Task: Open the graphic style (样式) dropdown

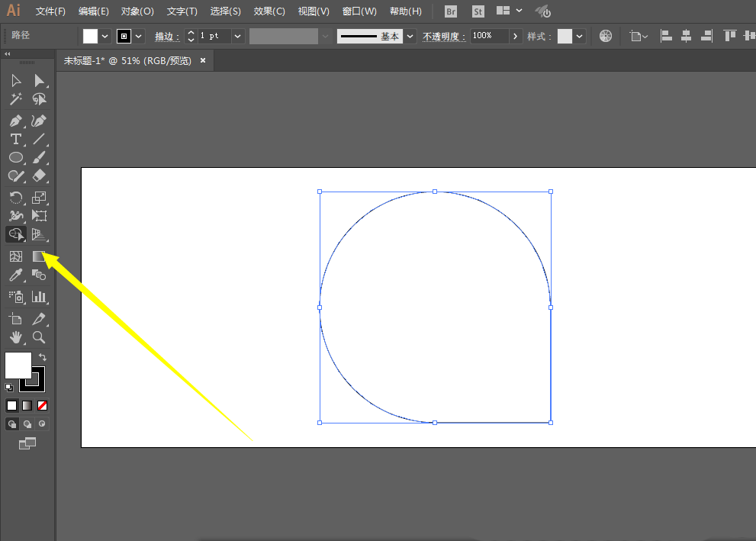Action: (x=581, y=37)
